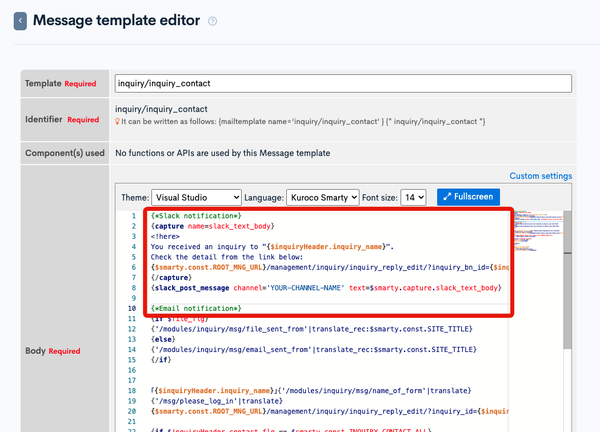Click the lightbulb hint icon under Identifier
This screenshot has height=432, width=600.
pos(117,121)
